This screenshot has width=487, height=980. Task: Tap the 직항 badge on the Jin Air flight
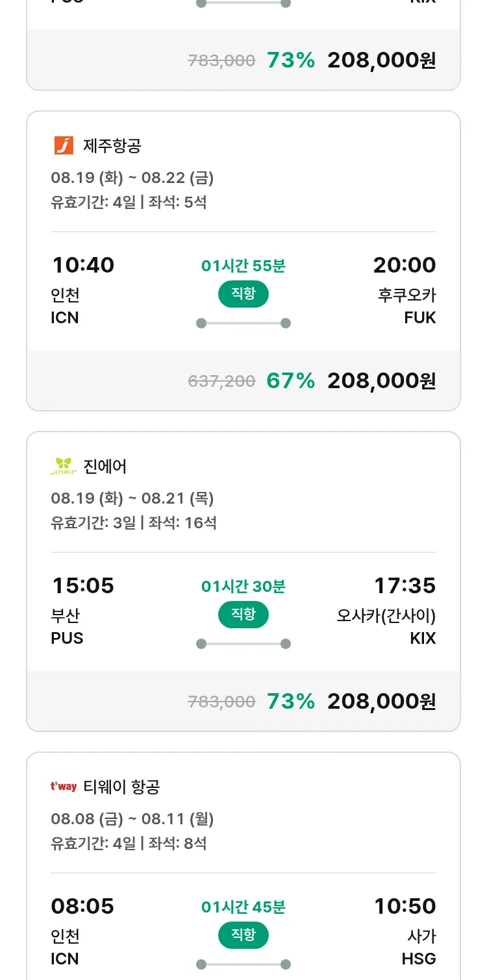(x=243, y=615)
